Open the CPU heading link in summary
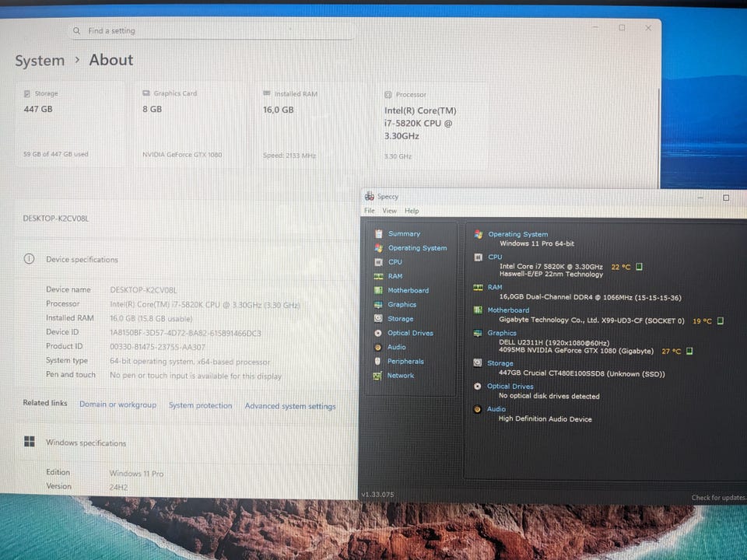This screenshot has height=560, width=747. coord(495,257)
